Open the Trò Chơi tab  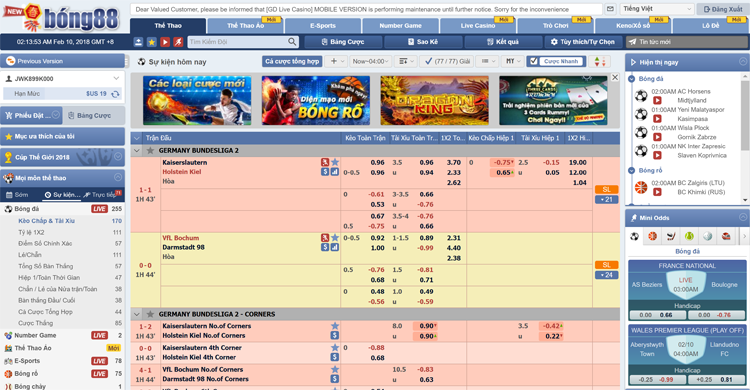pos(555,26)
